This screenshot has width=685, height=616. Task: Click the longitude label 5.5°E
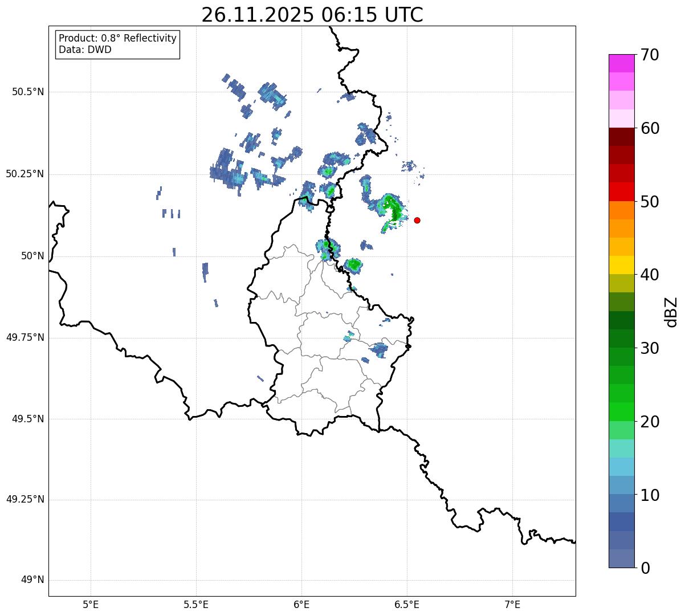coord(196,605)
